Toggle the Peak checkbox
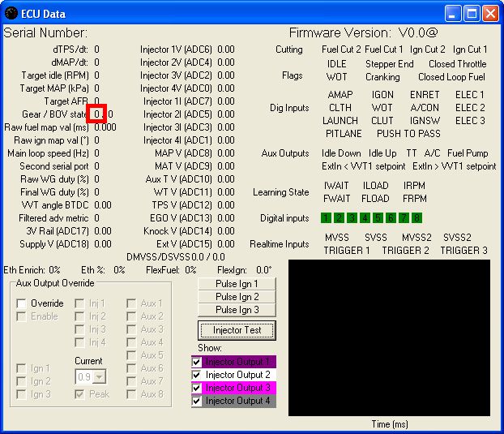Image resolution: width=504 pixels, height=434 pixels. point(80,394)
